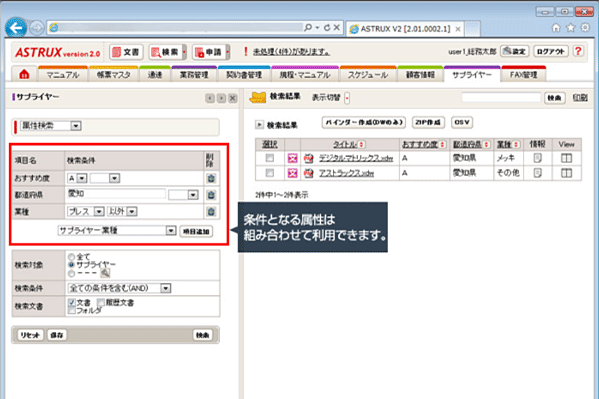
Task: Click folder icon beside 検索結果 heading
Action: coord(257,97)
